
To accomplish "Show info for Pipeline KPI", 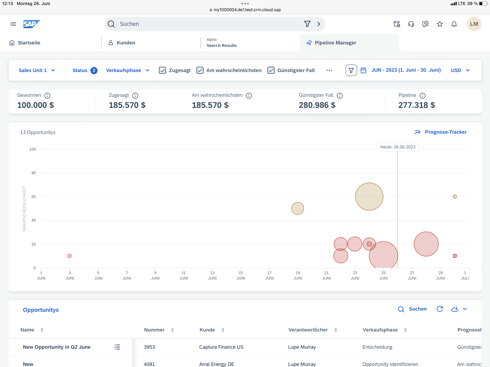I will (422, 96).
